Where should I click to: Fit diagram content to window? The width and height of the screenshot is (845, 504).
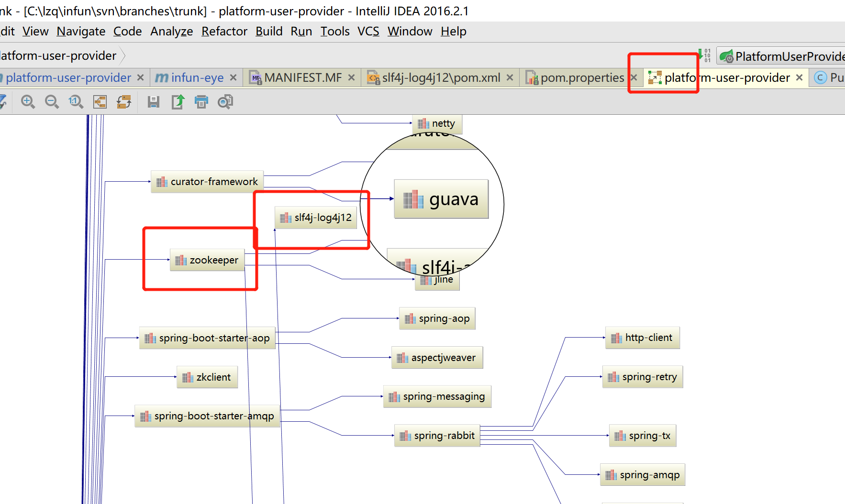pos(100,101)
